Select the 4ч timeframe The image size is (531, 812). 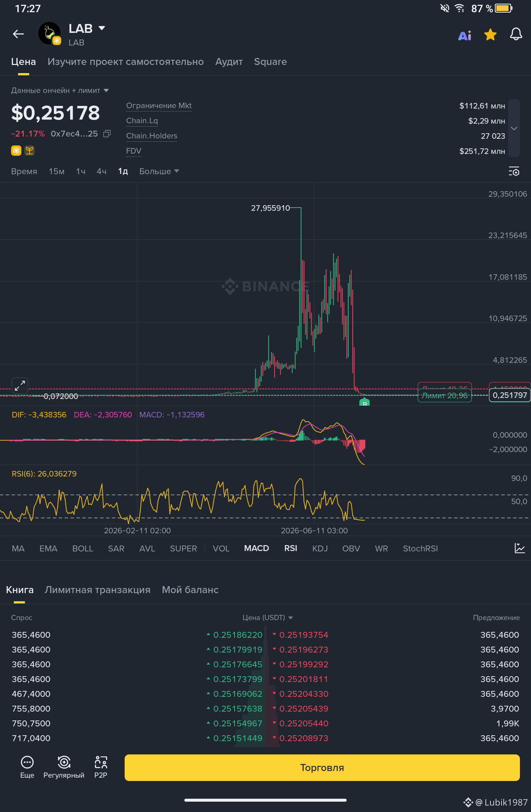click(x=101, y=171)
